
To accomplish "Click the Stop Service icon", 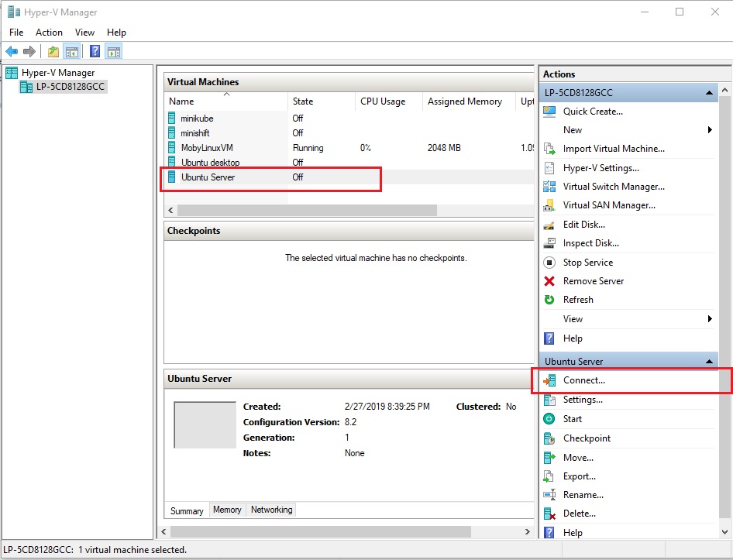I will click(x=549, y=263).
